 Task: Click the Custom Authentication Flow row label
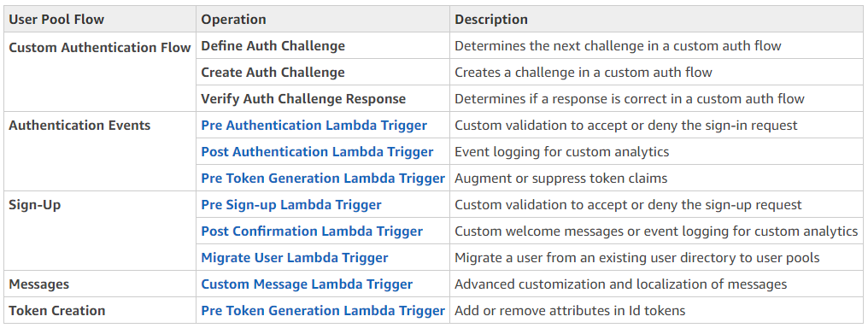(100, 48)
